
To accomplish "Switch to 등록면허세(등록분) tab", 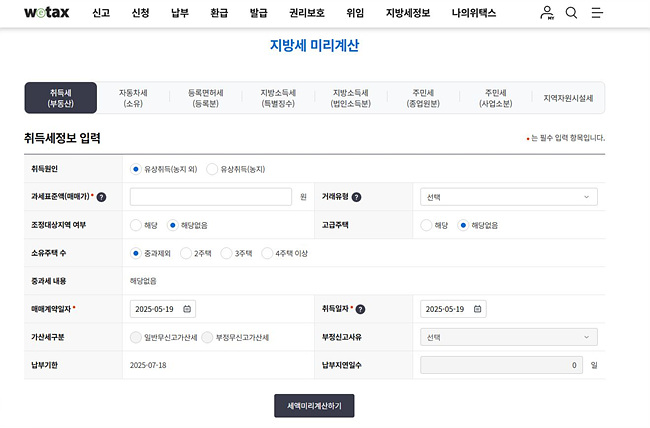I will point(206,98).
